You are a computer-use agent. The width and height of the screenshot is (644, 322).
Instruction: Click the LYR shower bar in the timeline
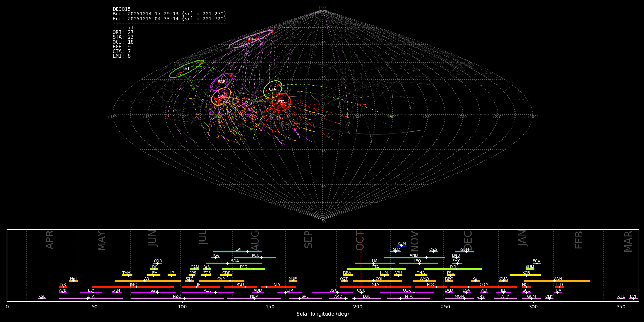[x=63, y=287]
